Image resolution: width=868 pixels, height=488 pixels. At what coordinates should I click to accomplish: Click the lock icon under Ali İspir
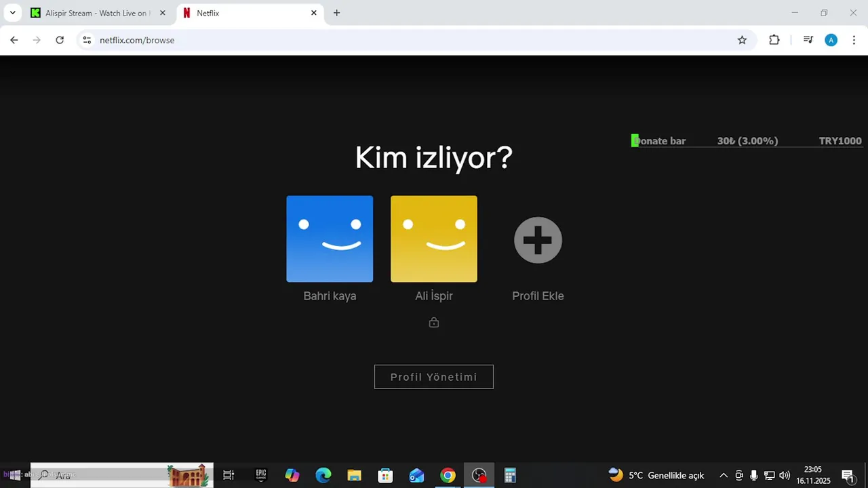[434, 323]
